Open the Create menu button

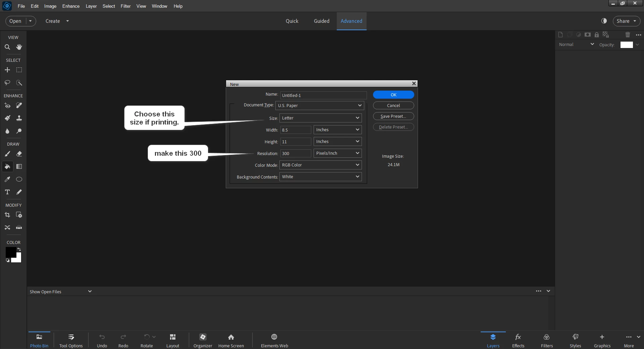(57, 21)
